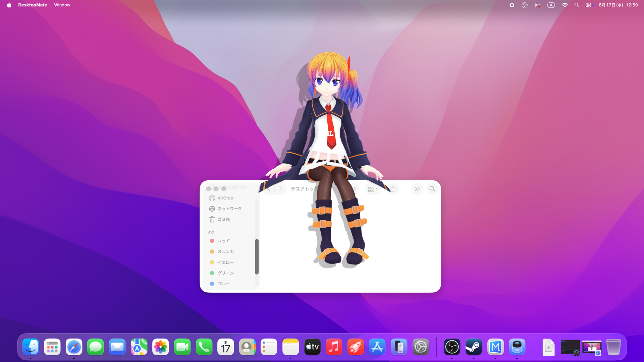
Task: Open the Mail app in Dock
Action: coord(117,347)
